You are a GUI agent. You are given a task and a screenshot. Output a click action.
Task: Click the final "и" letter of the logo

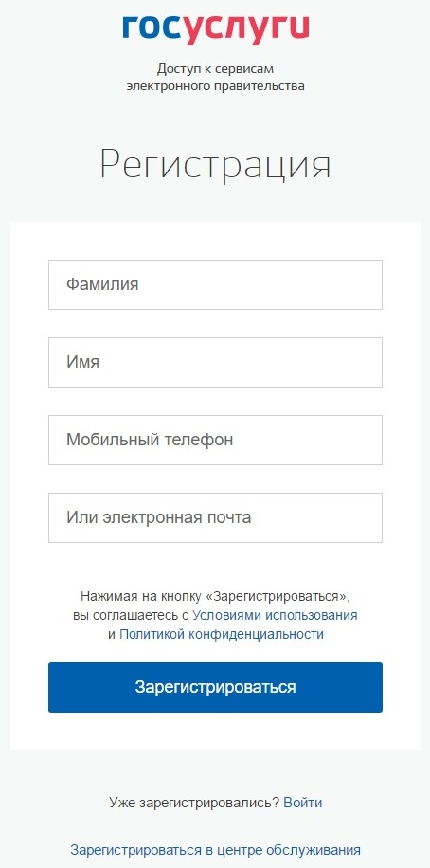coord(298,27)
